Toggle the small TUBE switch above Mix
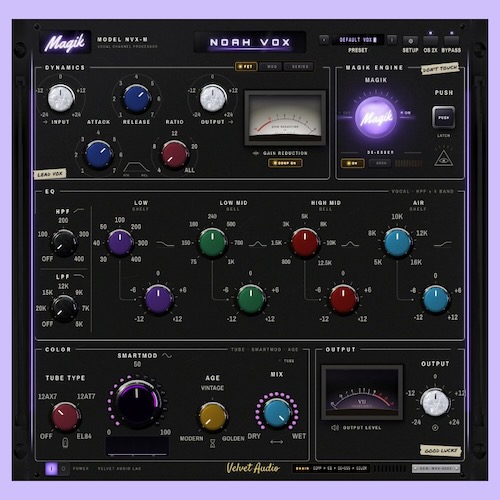Viewport: 500px width, 500px height. point(286,361)
